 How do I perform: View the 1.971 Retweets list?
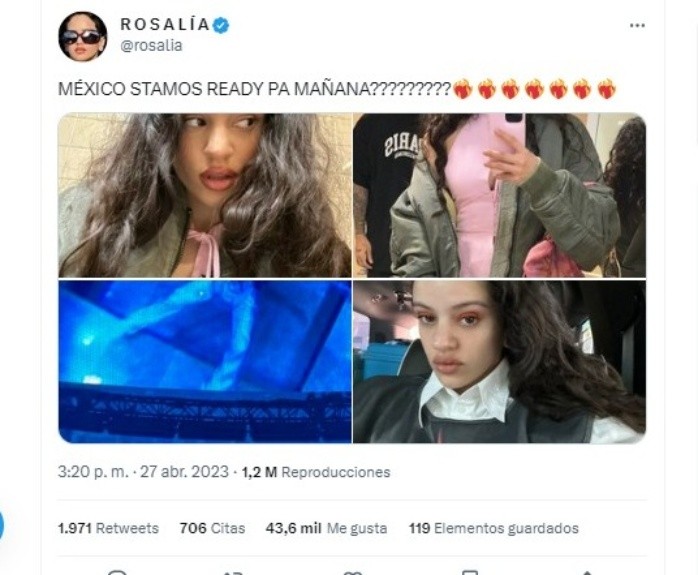tap(108, 528)
